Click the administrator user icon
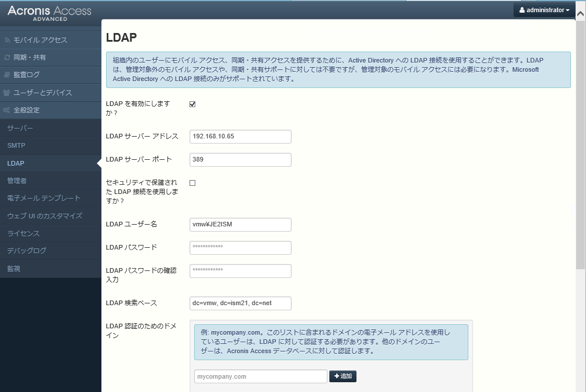586x392 pixels. coord(522,10)
